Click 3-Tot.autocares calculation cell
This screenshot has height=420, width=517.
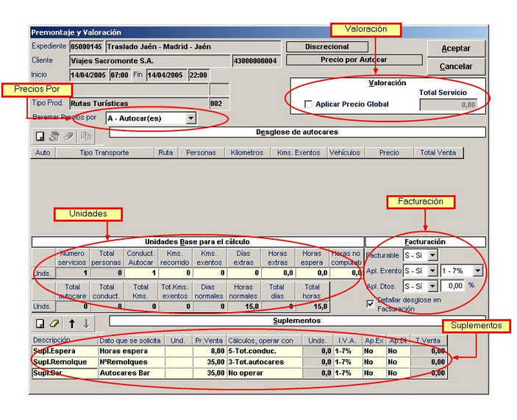click(x=265, y=362)
